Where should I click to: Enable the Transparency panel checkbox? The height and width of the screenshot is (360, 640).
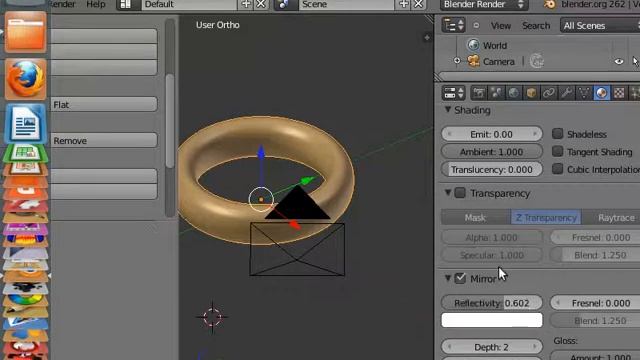click(x=460, y=193)
